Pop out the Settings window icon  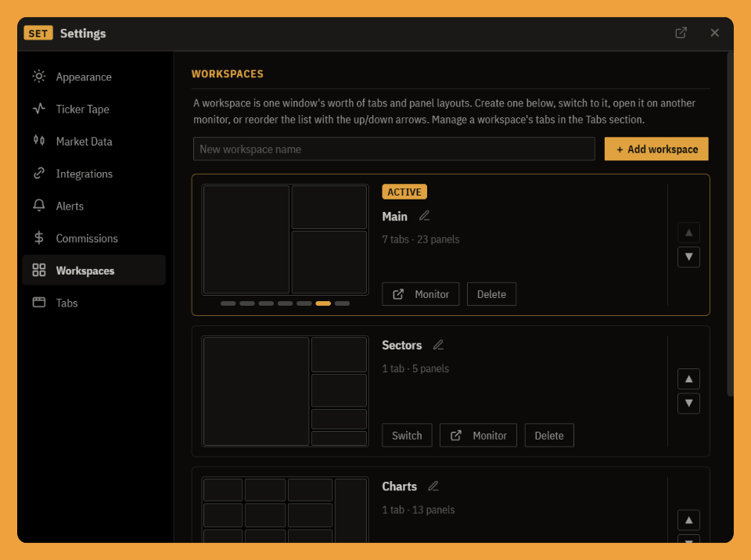(681, 33)
